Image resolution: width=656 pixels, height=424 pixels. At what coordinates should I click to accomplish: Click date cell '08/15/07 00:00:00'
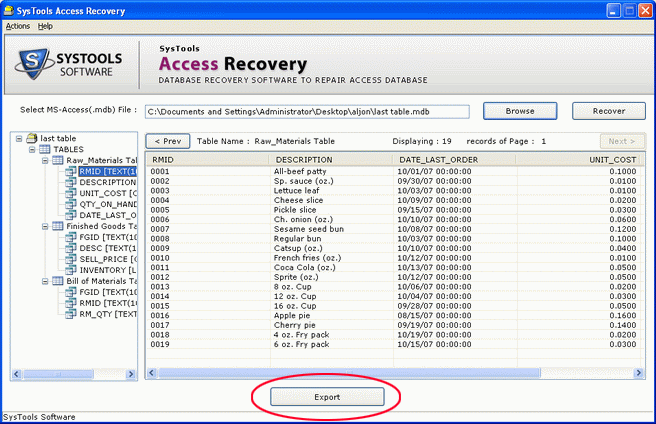(x=434, y=316)
